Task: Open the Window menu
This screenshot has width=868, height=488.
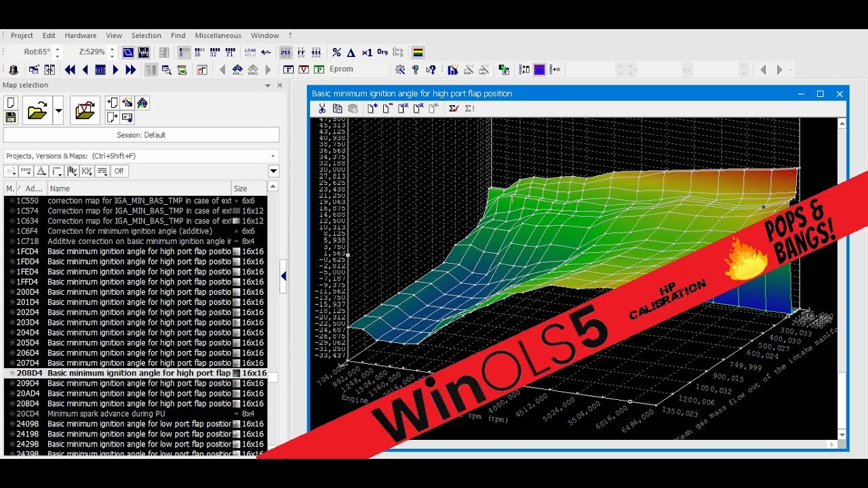Action: (264, 35)
